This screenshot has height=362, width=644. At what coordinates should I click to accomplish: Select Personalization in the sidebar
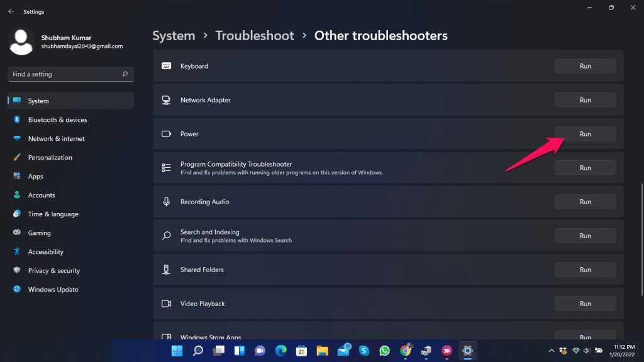click(x=50, y=157)
